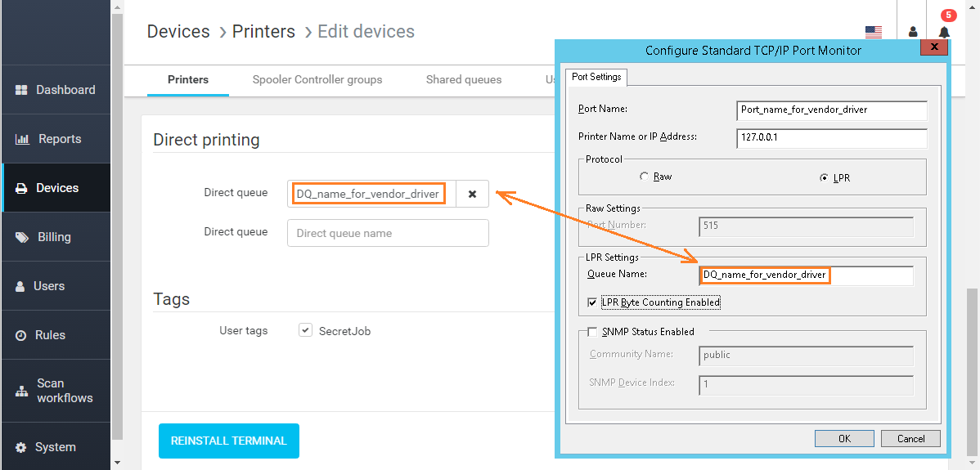Clear the direct queue with X button
Image resolution: width=980 pixels, height=470 pixels.
[x=472, y=195]
